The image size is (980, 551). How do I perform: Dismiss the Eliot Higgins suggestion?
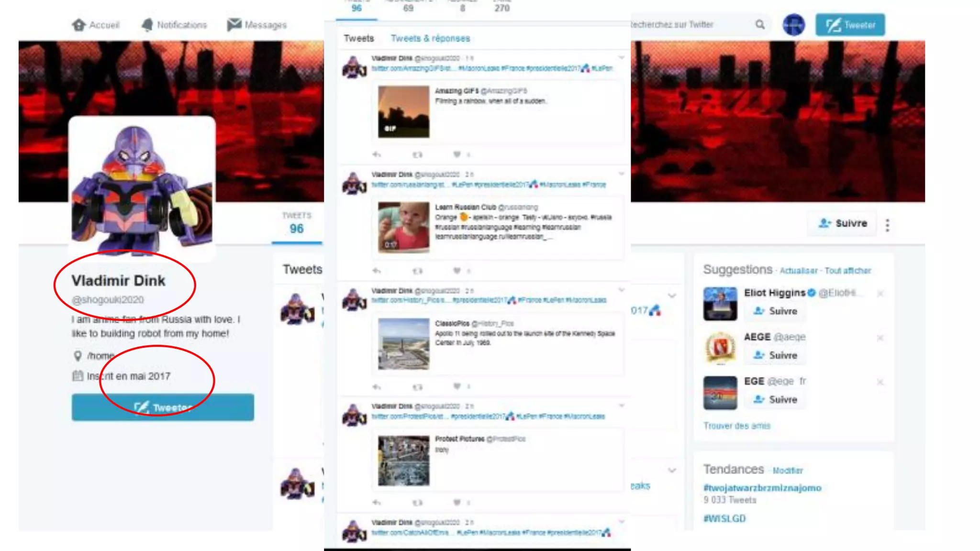(880, 294)
